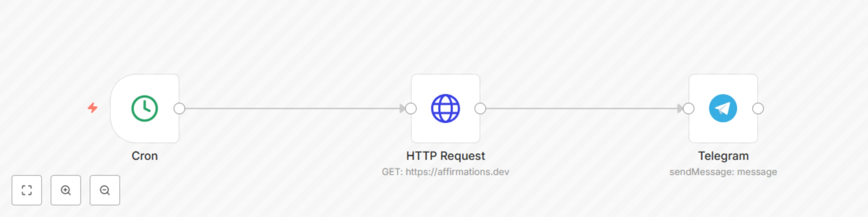This screenshot has height=217, width=868.
Task: Click the red lightning trigger indicator
Action: [93, 108]
